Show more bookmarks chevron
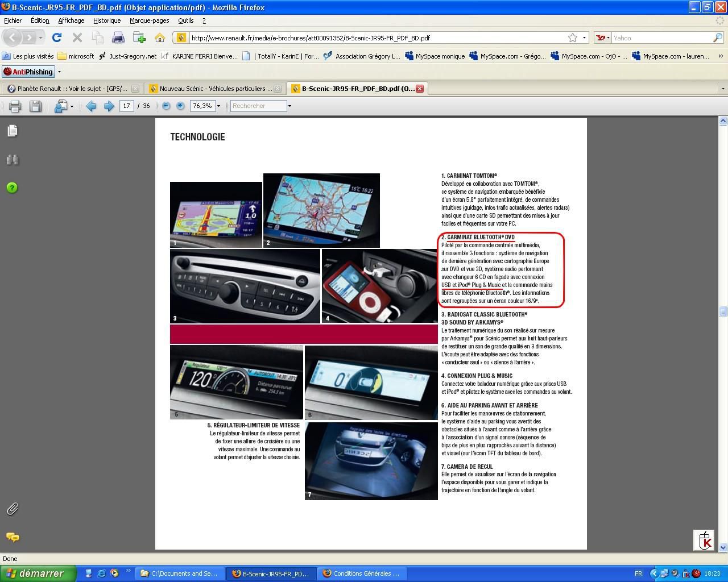Viewport: 728px width, 582px height. (721, 56)
